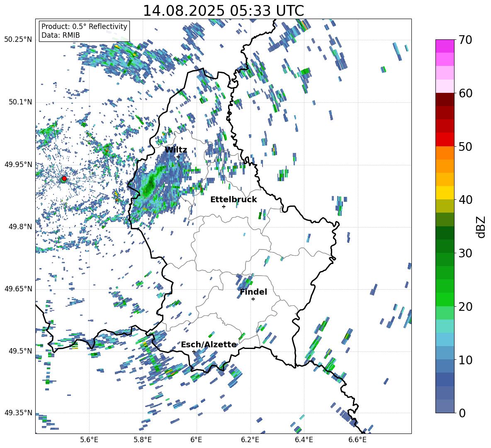Click the magenta segment at colorbar top
Image resolution: width=491 pixels, height=448 pixels.
[x=445, y=46]
